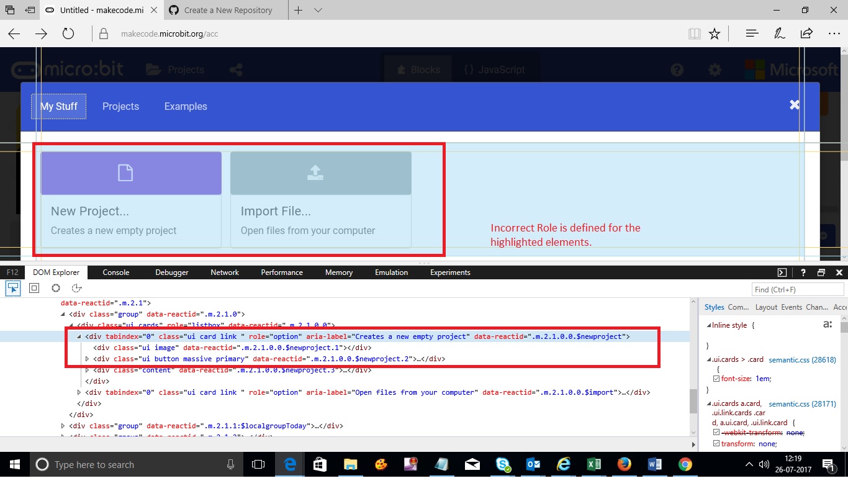Open Firefox from the taskbar

click(624, 464)
